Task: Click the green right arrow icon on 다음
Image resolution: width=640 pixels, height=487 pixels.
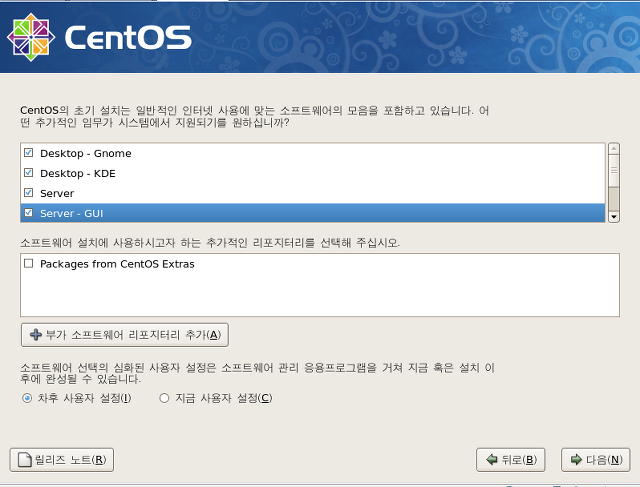Action: pyautogui.click(x=576, y=460)
